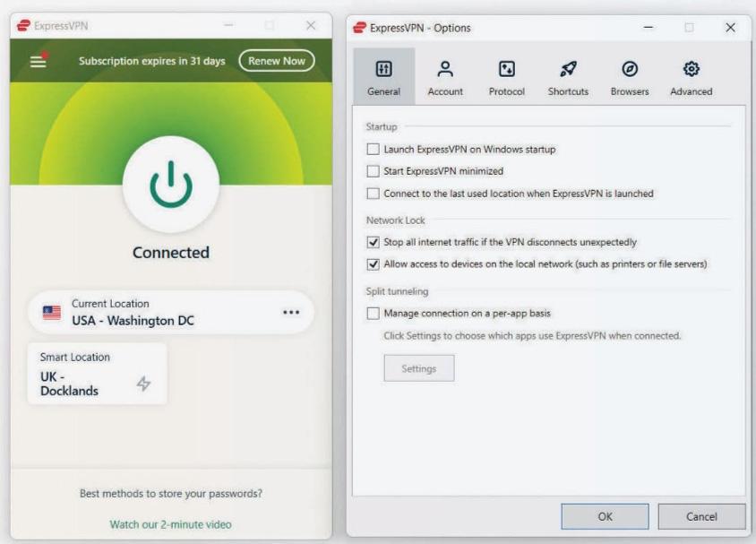Viewport: 756px width, 544px height.
Task: Switch to the Advanced tab label
Action: (x=692, y=91)
